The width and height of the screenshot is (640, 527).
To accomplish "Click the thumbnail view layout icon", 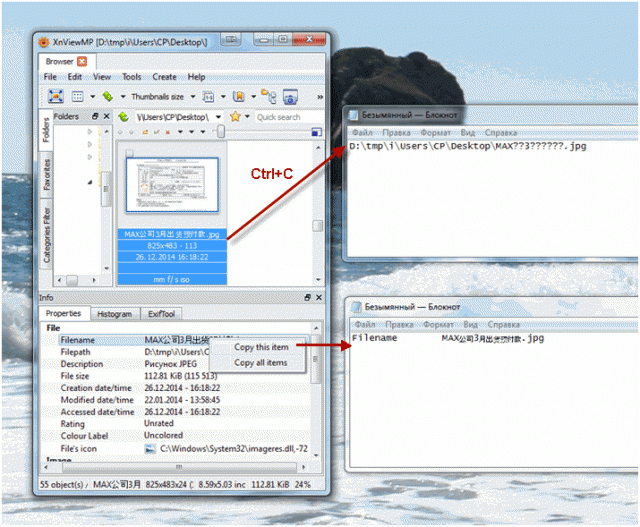I will [77, 97].
